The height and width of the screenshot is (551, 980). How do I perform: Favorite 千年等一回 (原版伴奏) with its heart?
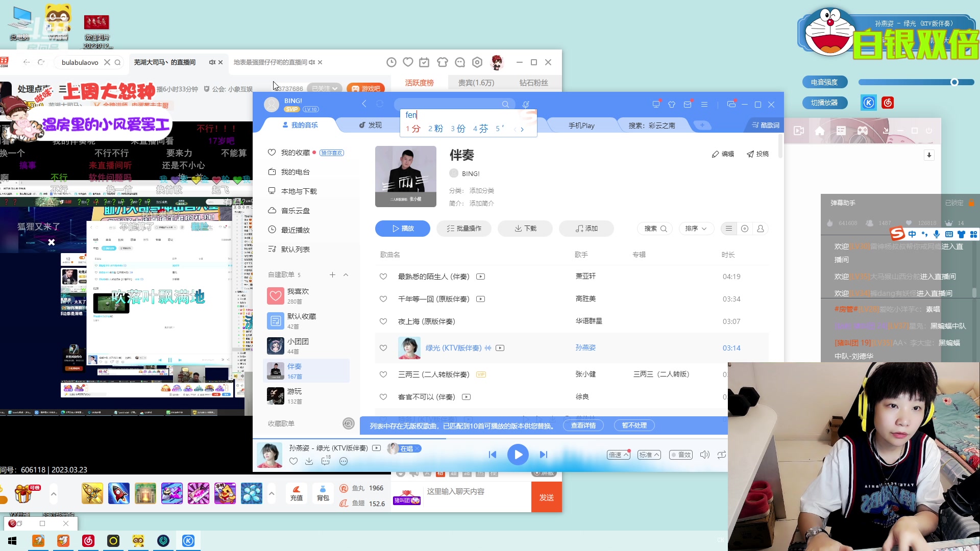pos(383,299)
